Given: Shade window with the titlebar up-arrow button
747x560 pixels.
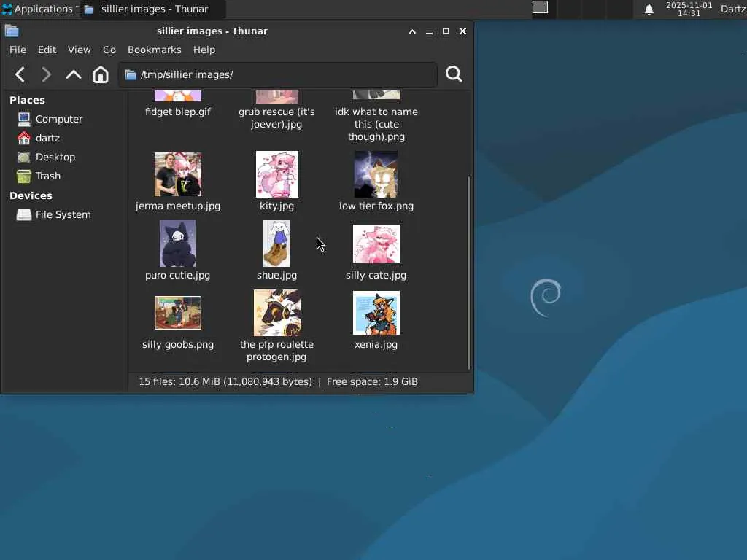Looking at the screenshot, I should 413,31.
